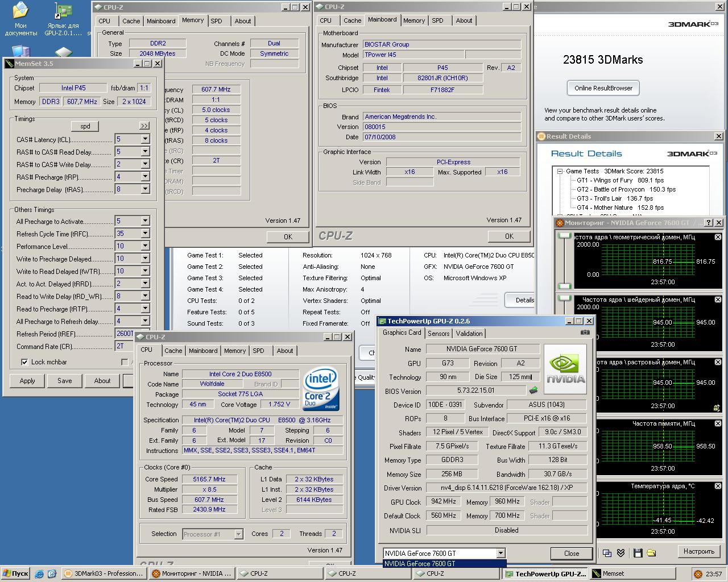Close the Частота памяти graph panel

pos(718,423)
